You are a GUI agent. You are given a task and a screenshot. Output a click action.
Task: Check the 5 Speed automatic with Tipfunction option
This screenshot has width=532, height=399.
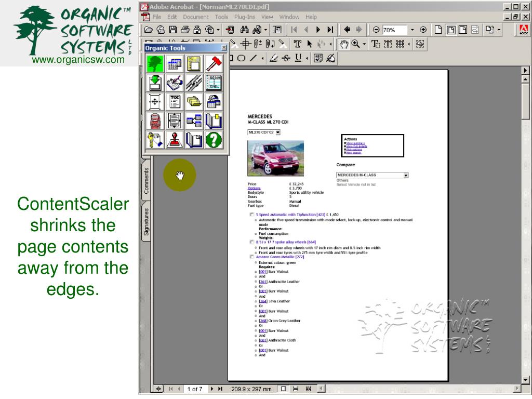coord(252,215)
